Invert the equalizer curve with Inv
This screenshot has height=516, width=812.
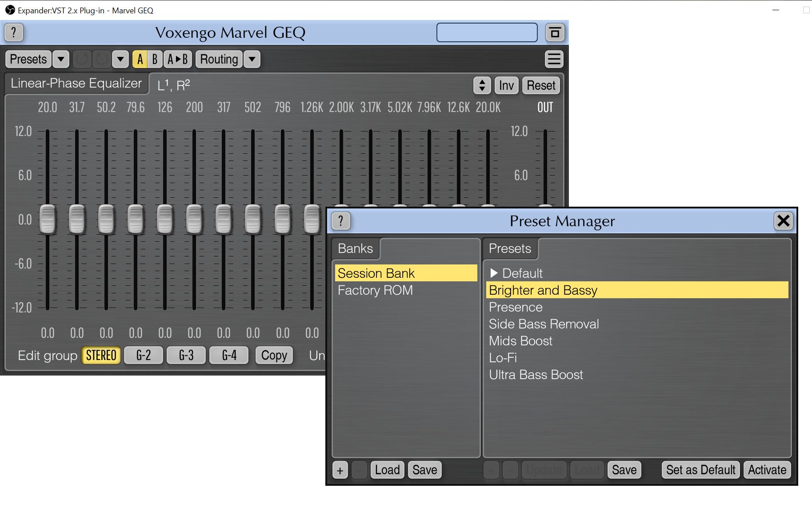507,85
